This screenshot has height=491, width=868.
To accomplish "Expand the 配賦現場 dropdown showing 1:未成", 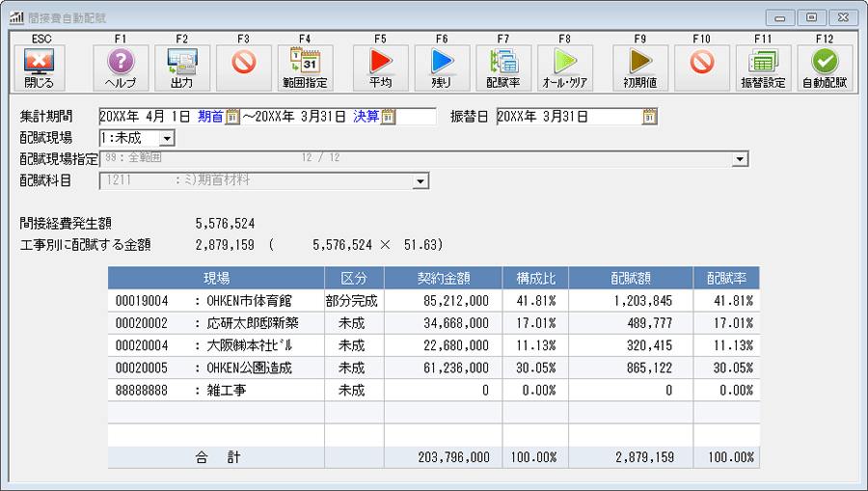I will (x=167, y=138).
